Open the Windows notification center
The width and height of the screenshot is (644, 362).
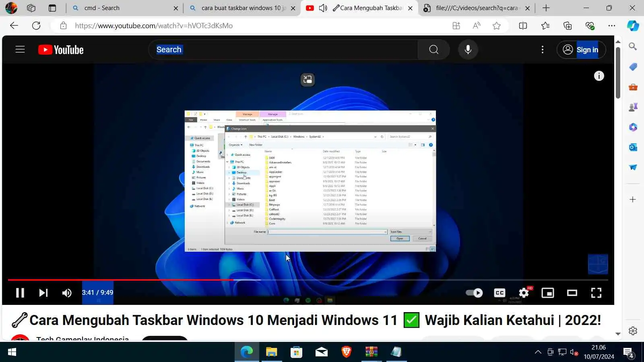629,352
